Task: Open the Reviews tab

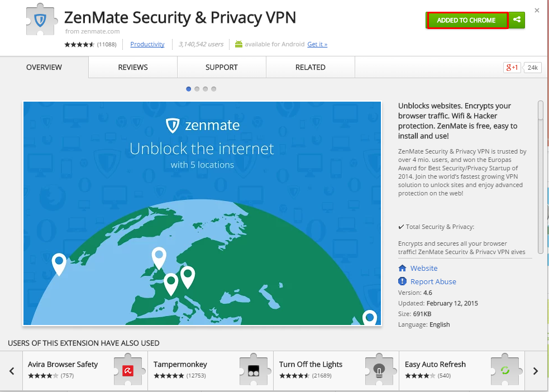Action: 133,67
